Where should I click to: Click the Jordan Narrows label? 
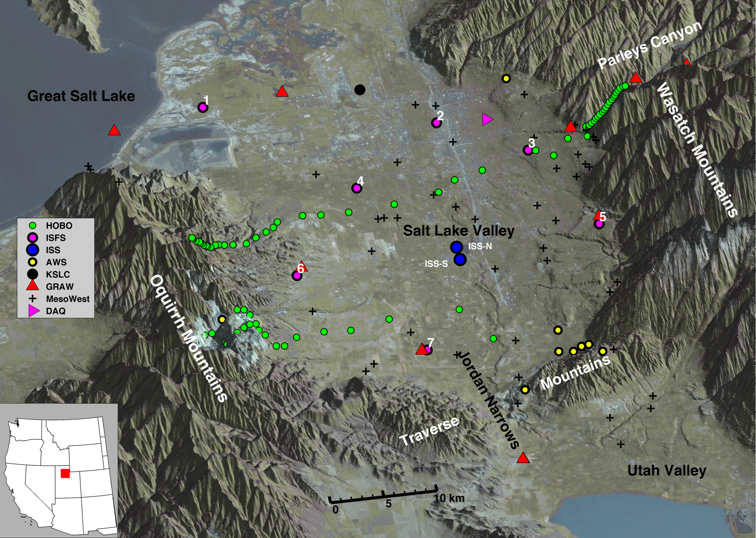[x=489, y=400]
